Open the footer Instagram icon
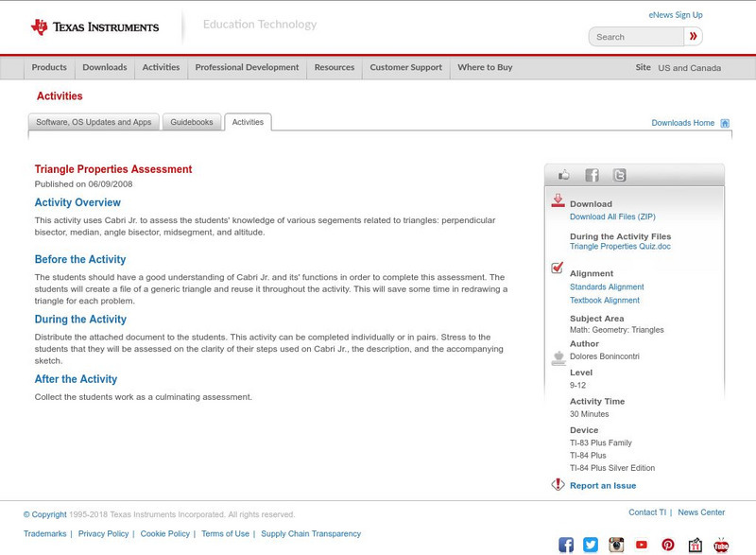756x555 pixels. click(616, 545)
